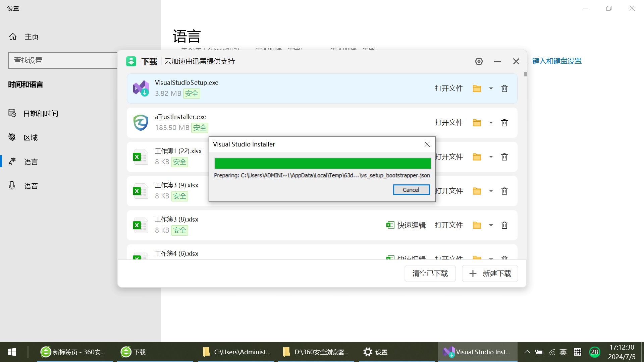Toggle the 英 input language indicator
This screenshot has width=644, height=362.
pyautogui.click(x=563, y=352)
